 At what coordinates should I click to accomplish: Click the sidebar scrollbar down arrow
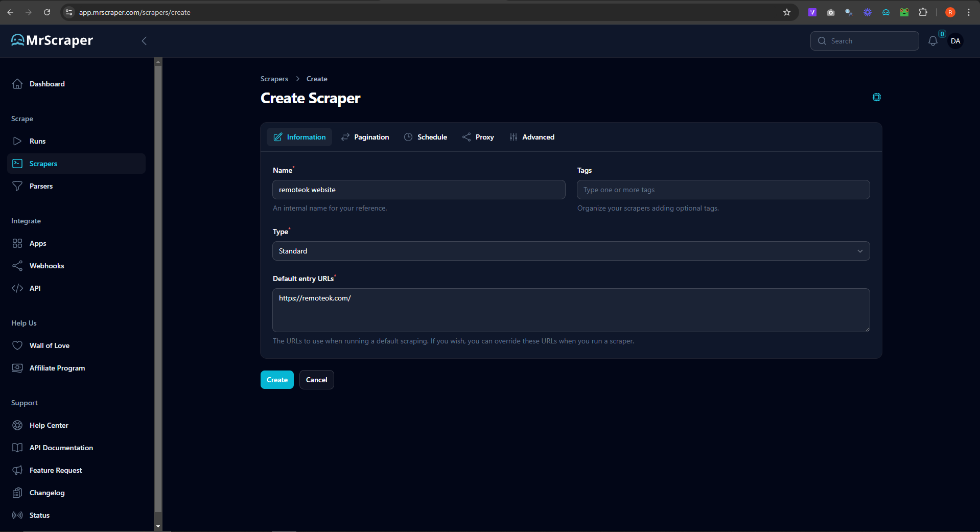pos(158,526)
